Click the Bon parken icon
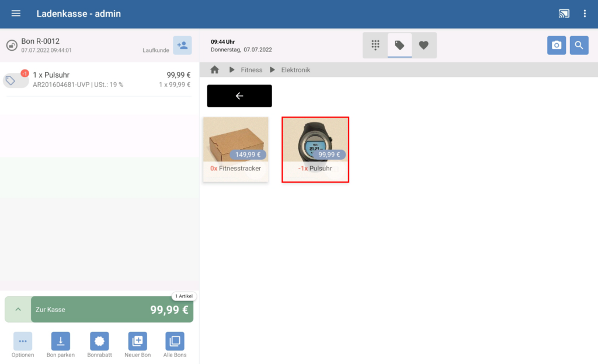Image resolution: width=598 pixels, height=364 pixels. [61, 341]
